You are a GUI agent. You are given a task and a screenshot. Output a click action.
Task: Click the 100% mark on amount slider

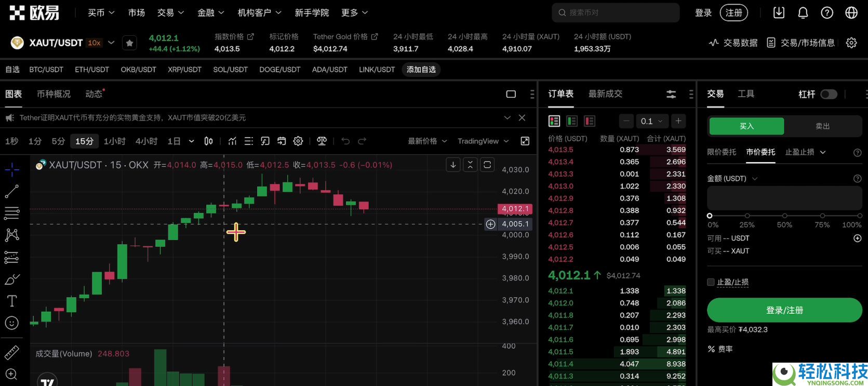860,216
